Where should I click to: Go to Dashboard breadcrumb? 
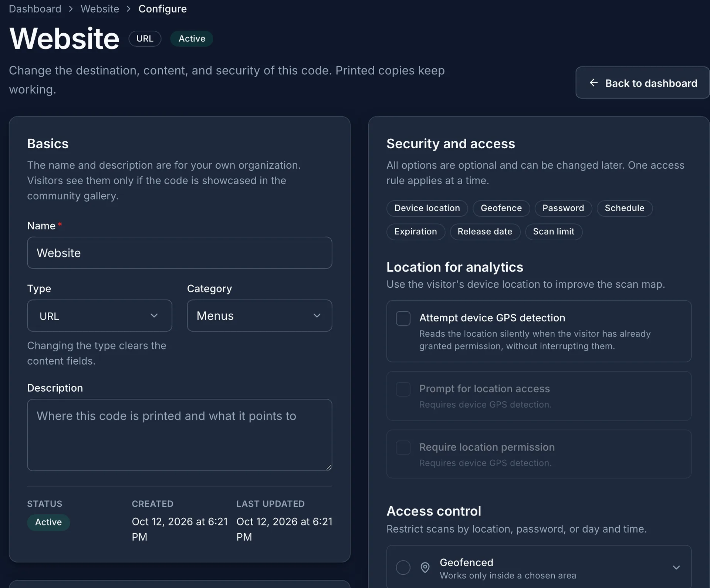point(35,9)
